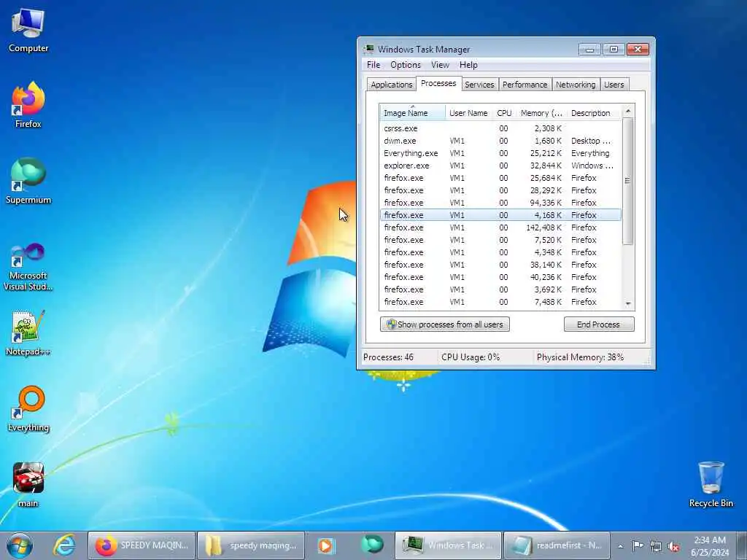Open speedy maqing folder taskbar button

[251, 545]
